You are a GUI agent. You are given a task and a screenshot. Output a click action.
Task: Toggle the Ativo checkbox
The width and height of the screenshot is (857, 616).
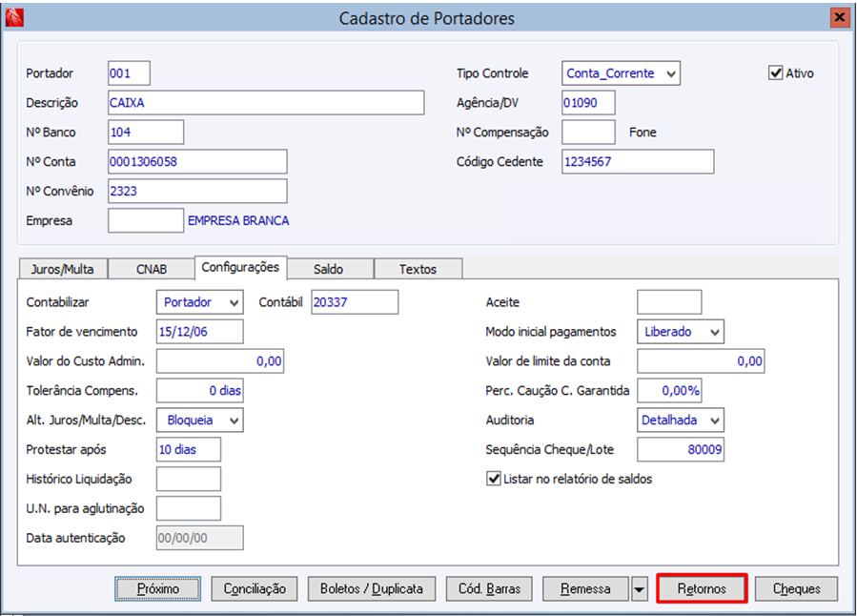click(776, 72)
